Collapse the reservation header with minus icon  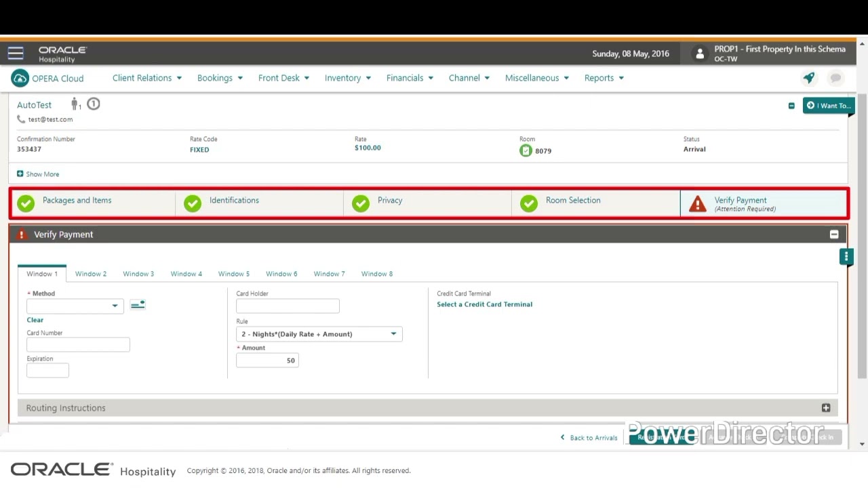click(791, 106)
